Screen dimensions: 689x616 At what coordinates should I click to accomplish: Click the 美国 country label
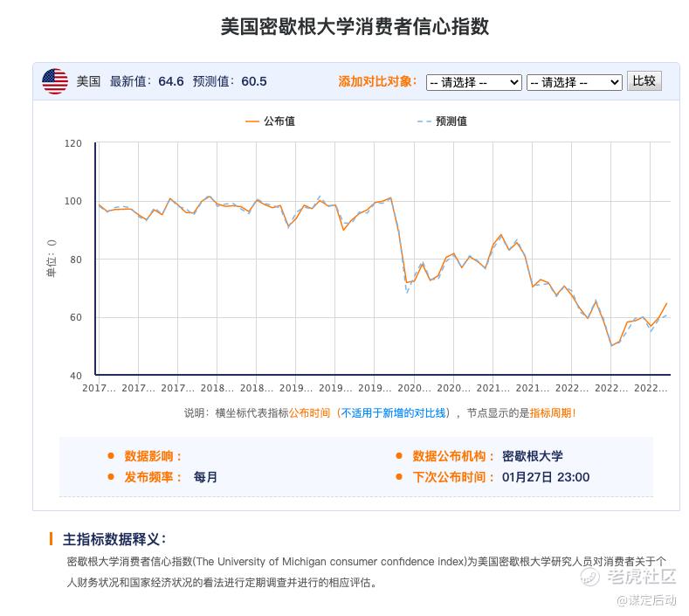pos(88,81)
